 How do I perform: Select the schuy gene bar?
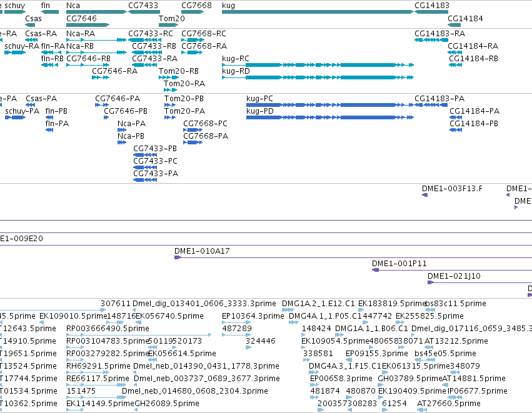point(15,12)
